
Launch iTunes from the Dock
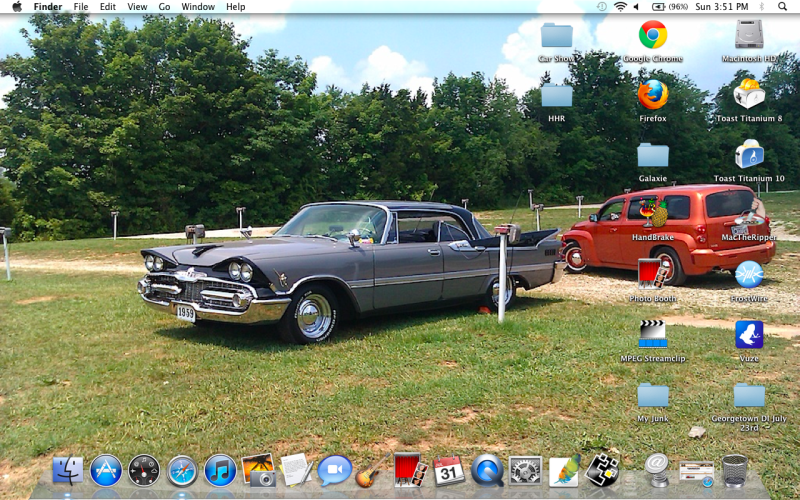[220, 470]
